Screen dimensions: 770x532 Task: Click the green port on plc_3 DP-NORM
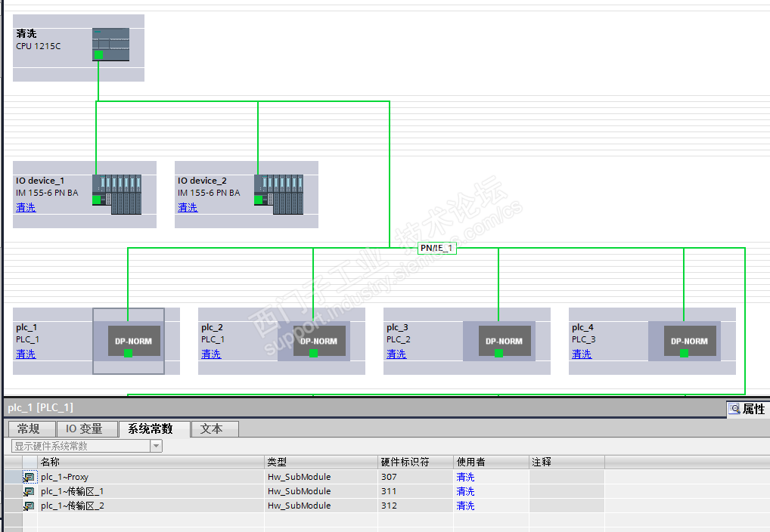pos(499,353)
